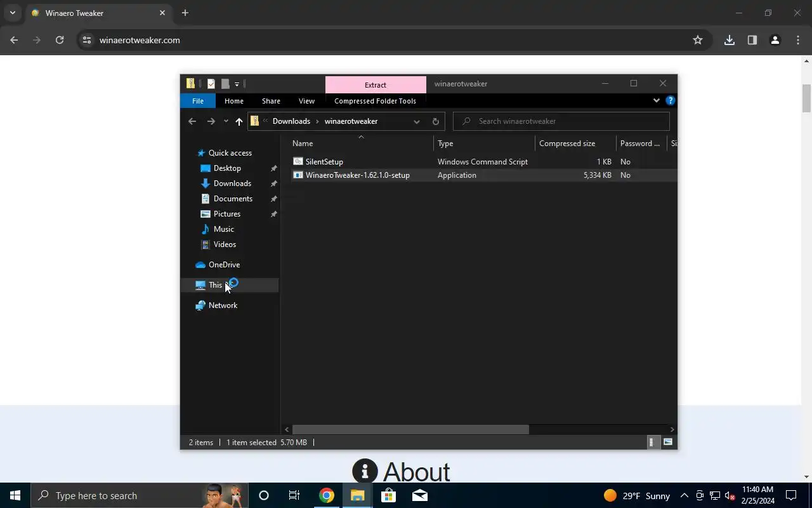This screenshot has width=812, height=508.
Task: Click winaerotweaker in the address path
Action: (x=351, y=121)
